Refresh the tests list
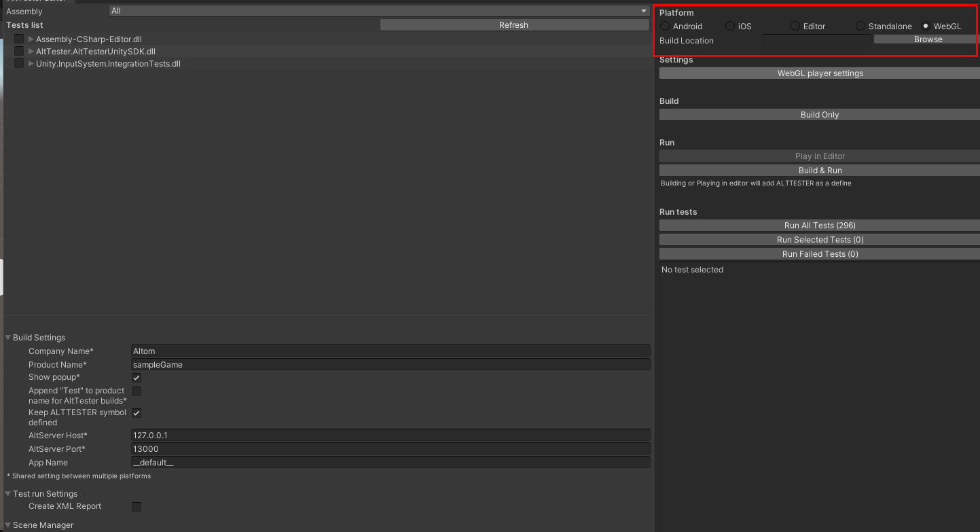Viewport: 980px width, 532px height. coord(513,24)
